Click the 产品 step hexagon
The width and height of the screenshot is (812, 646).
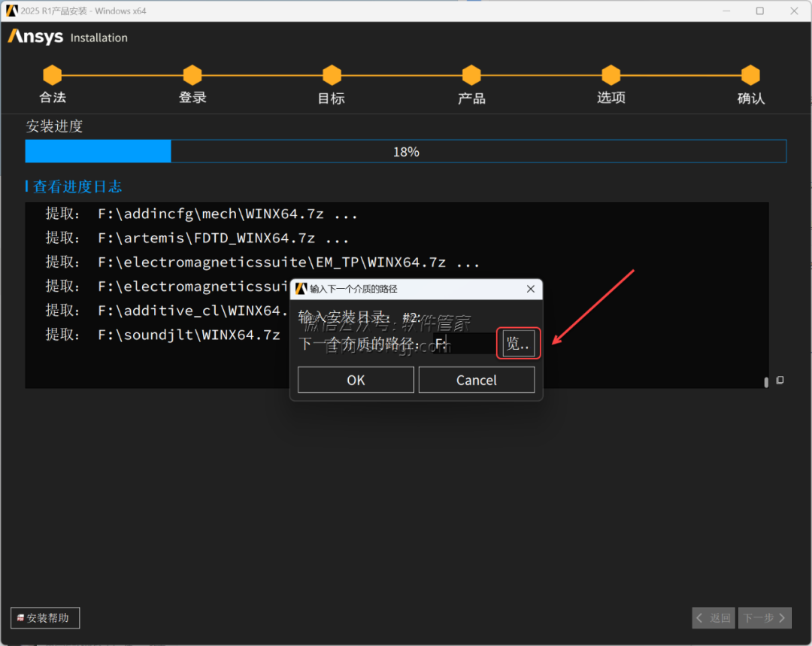point(471,75)
